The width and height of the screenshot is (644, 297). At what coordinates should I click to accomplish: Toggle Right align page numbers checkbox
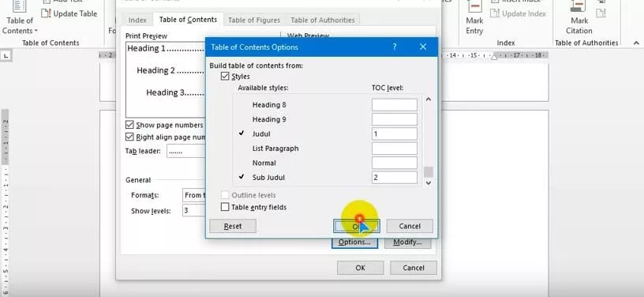point(129,137)
